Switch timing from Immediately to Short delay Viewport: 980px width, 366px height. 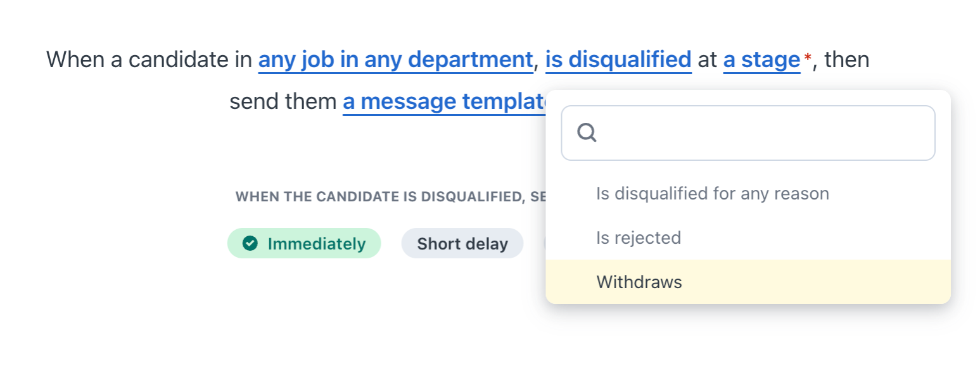(x=462, y=243)
